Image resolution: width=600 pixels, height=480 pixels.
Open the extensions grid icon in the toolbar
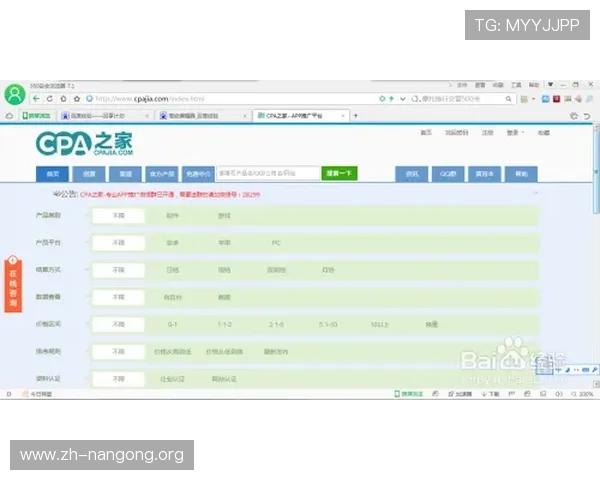tap(524, 99)
